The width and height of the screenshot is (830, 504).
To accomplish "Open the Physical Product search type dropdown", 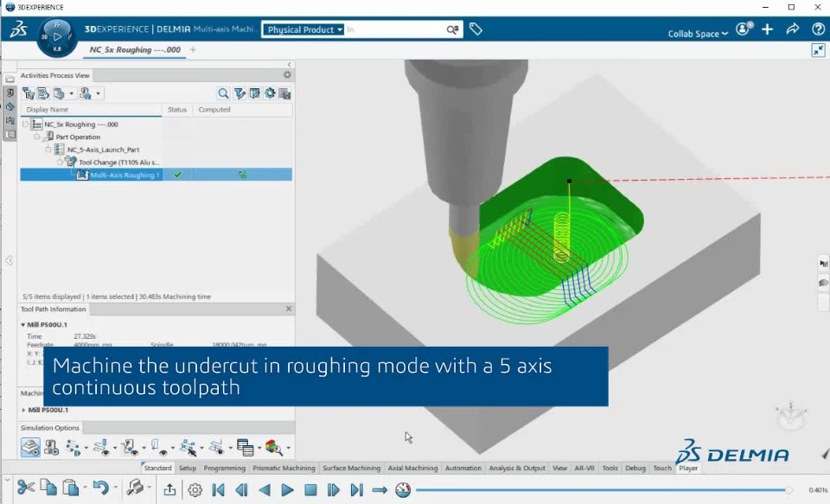I will 303,29.
